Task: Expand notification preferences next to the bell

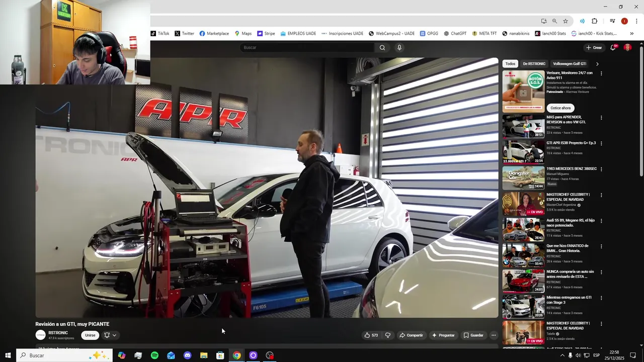Action: 114,335
